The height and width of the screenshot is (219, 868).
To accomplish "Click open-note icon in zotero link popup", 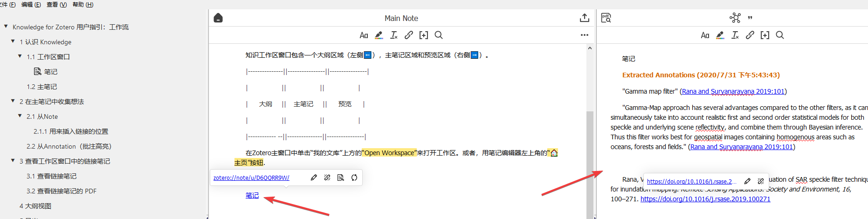I will coord(341,178).
